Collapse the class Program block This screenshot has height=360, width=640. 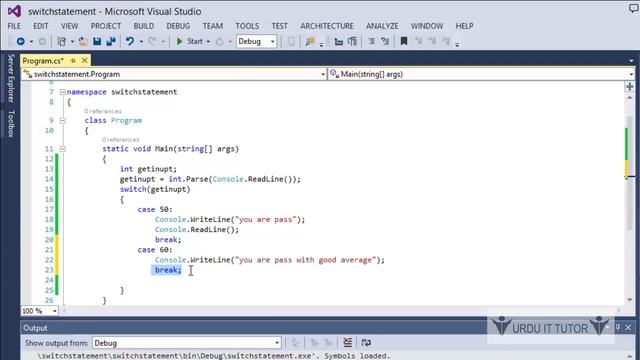[62, 120]
